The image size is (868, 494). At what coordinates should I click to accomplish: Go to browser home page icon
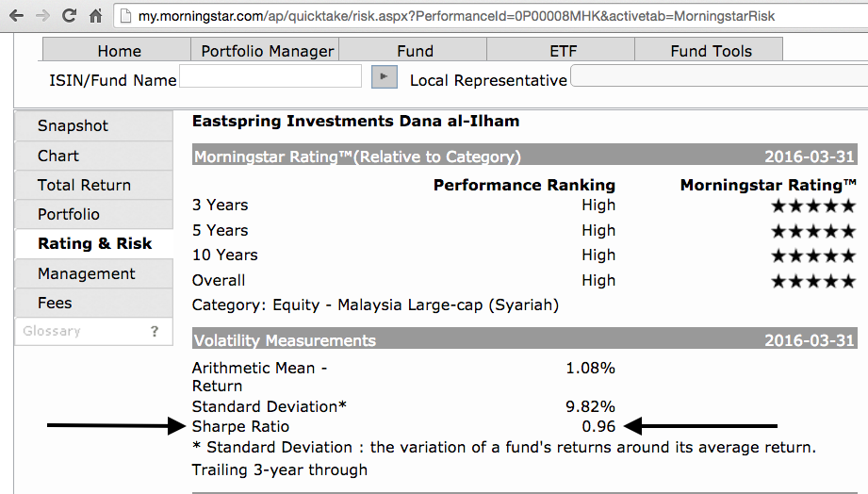(95, 16)
